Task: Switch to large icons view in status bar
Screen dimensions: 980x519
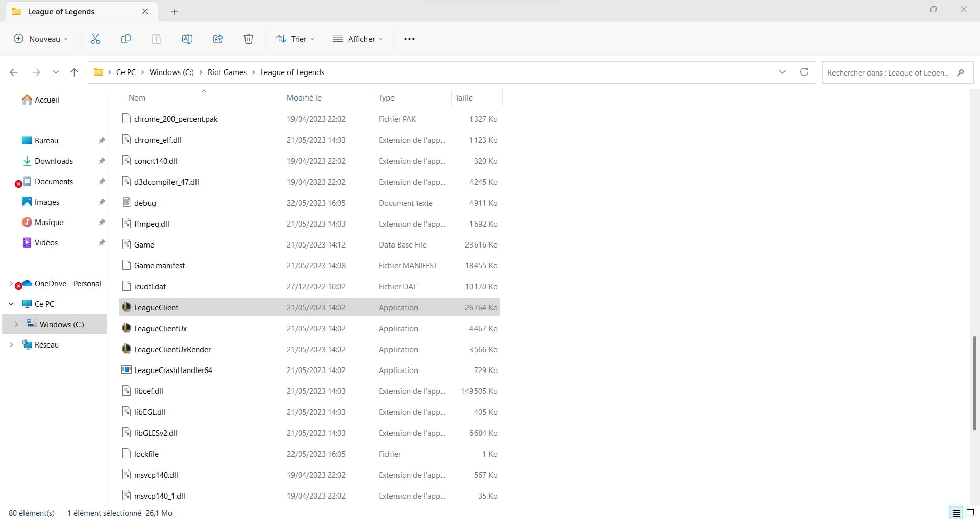Action: click(x=970, y=513)
